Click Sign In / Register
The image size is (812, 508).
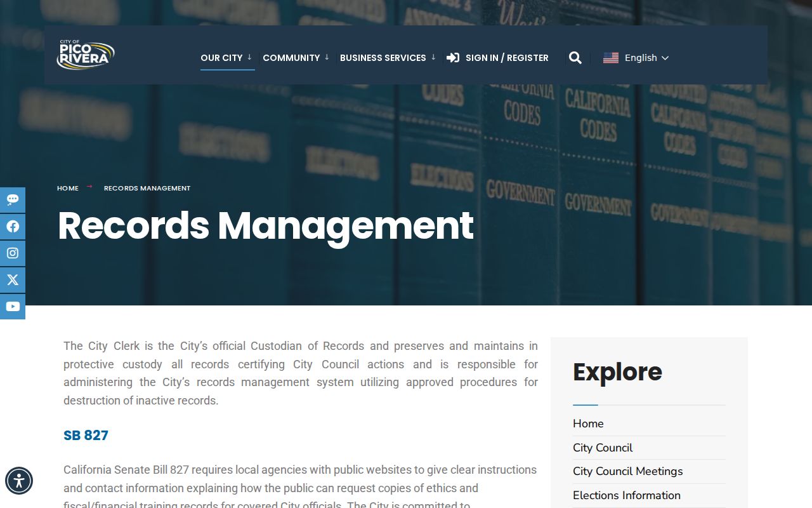pyautogui.click(x=507, y=58)
